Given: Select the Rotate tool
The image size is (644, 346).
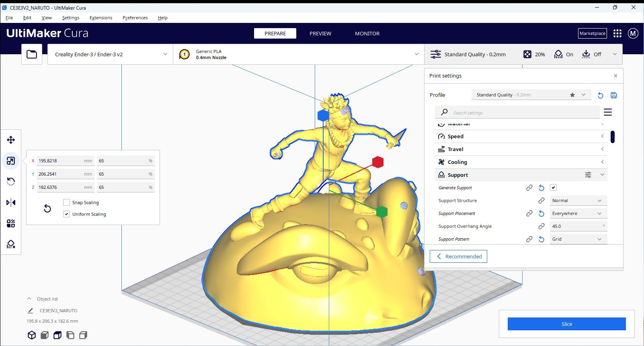Looking at the screenshot, I should (x=11, y=182).
